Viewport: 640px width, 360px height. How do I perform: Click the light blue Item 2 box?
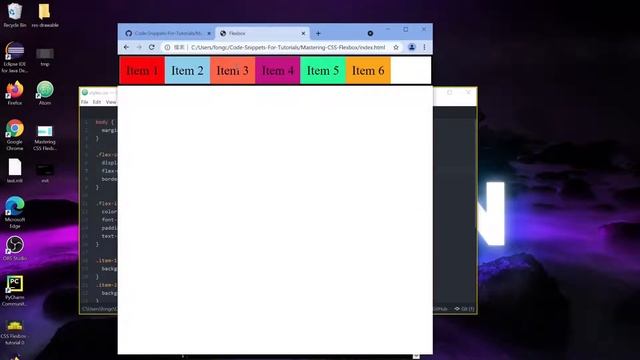pos(187,70)
